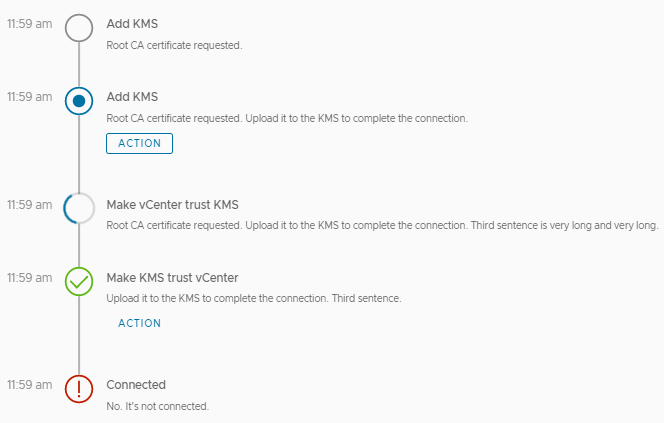The width and height of the screenshot is (664, 423).
Task: Click the Connected step title
Action: click(136, 385)
